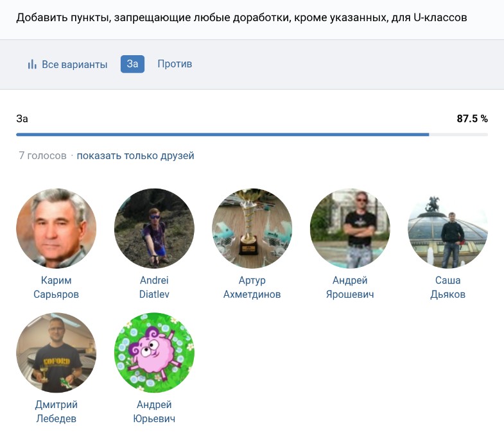Go to the Дмитрий Лебедев name link
The width and height of the screenshot is (504, 435).
coord(56,411)
